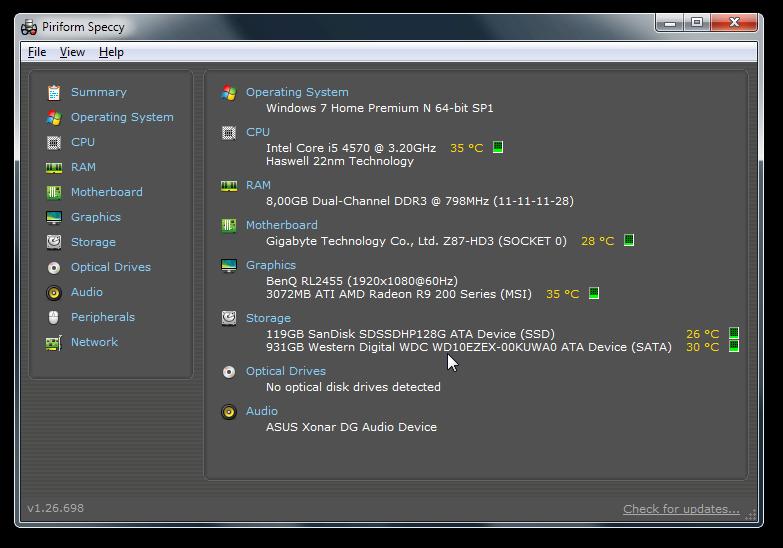Select Optical Drives in the sidebar
The height and width of the screenshot is (548, 783).
point(111,267)
